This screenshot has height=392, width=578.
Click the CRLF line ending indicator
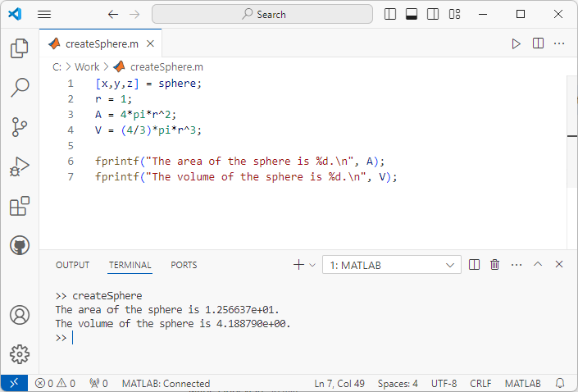tap(480, 383)
